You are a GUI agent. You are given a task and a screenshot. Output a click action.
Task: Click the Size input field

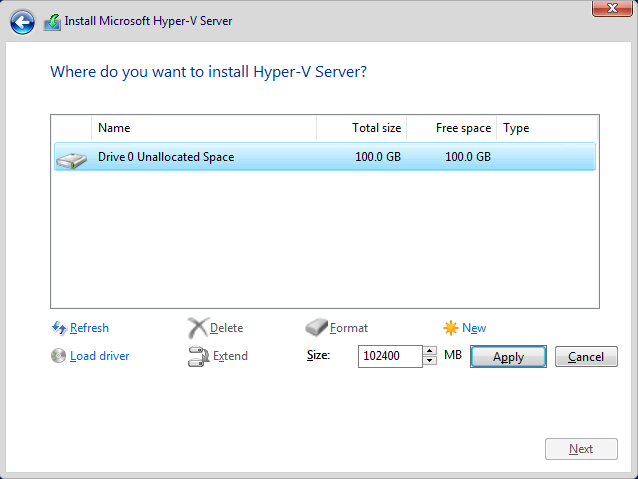coord(390,356)
